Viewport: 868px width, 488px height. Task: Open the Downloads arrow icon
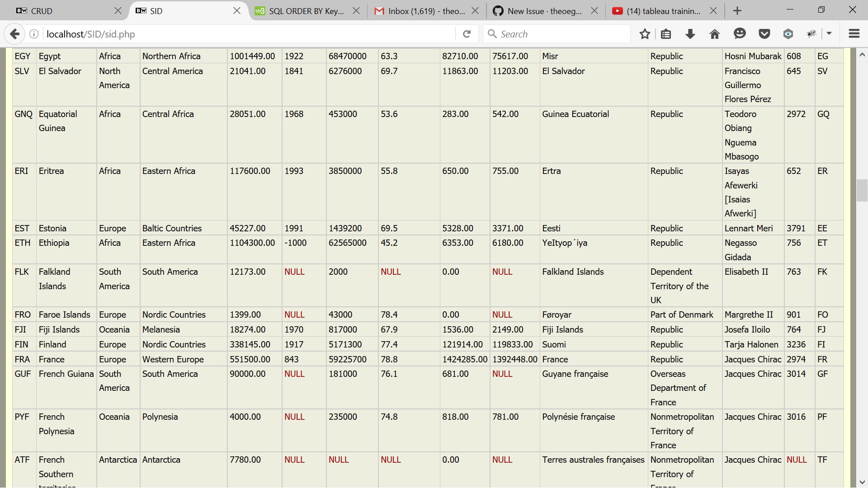[690, 34]
